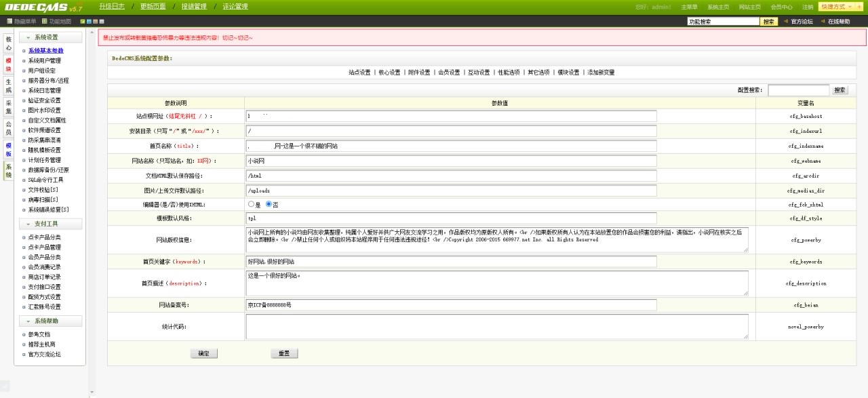Open 病毒扫描[S] in sidebar

[43, 200]
